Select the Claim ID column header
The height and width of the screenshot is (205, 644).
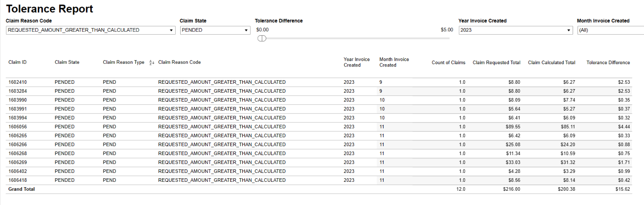pyautogui.click(x=17, y=62)
